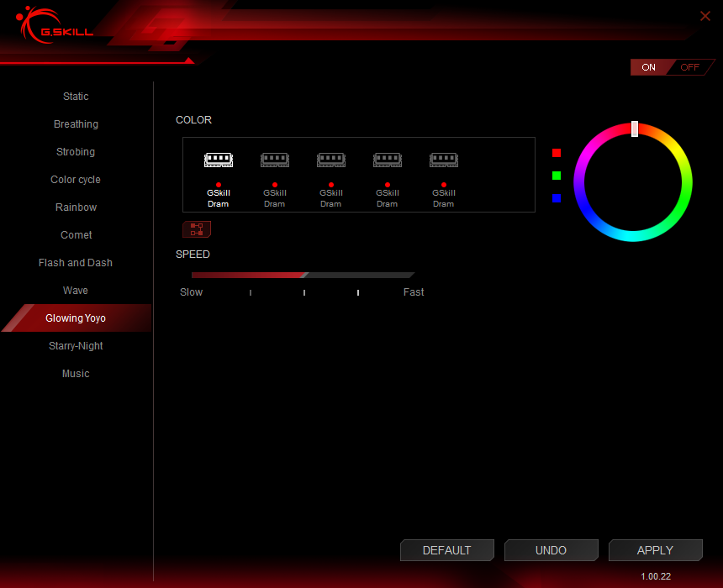Viewport: 723px width, 588px height.
Task: Click the APPLY button
Action: point(656,550)
